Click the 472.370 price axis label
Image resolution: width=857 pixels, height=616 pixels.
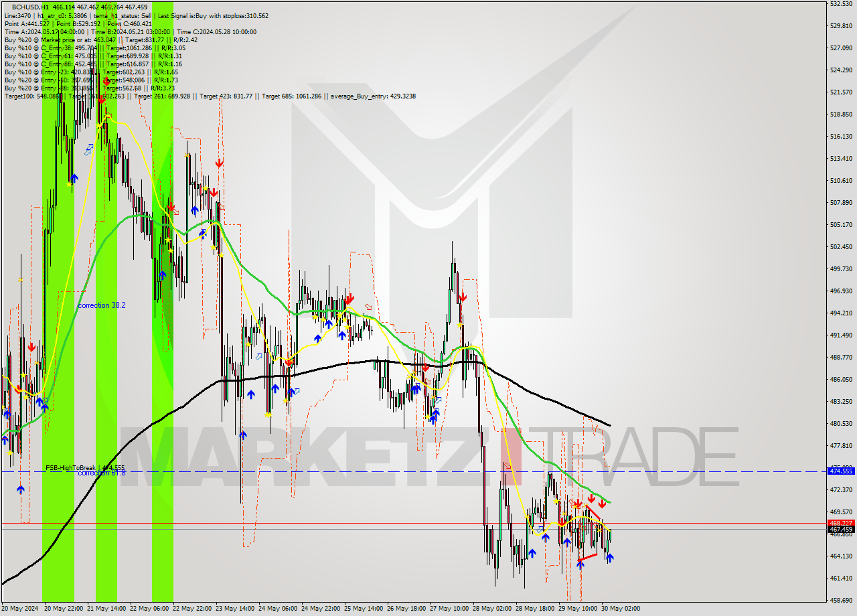pyautogui.click(x=840, y=490)
